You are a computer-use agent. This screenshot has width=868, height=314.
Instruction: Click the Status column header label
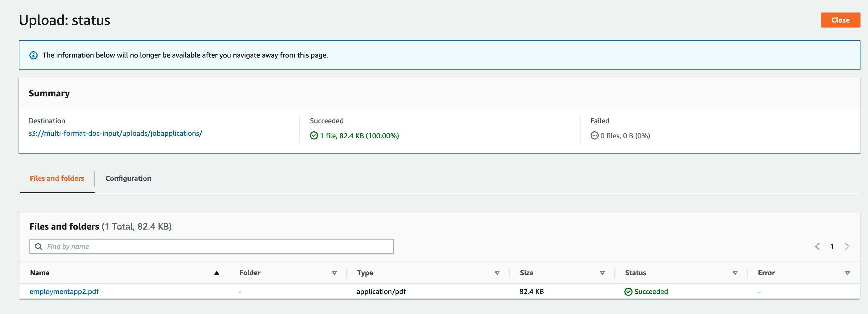pos(635,273)
